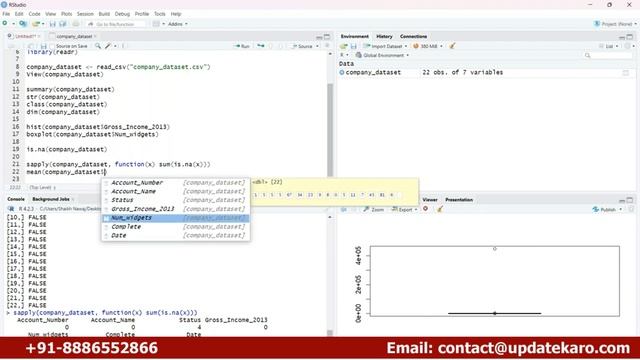Maximize the Environment pane

[630, 37]
